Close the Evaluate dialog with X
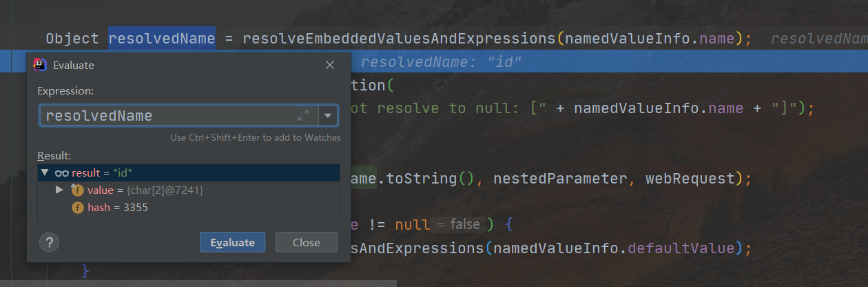The image size is (868, 287). (x=330, y=66)
